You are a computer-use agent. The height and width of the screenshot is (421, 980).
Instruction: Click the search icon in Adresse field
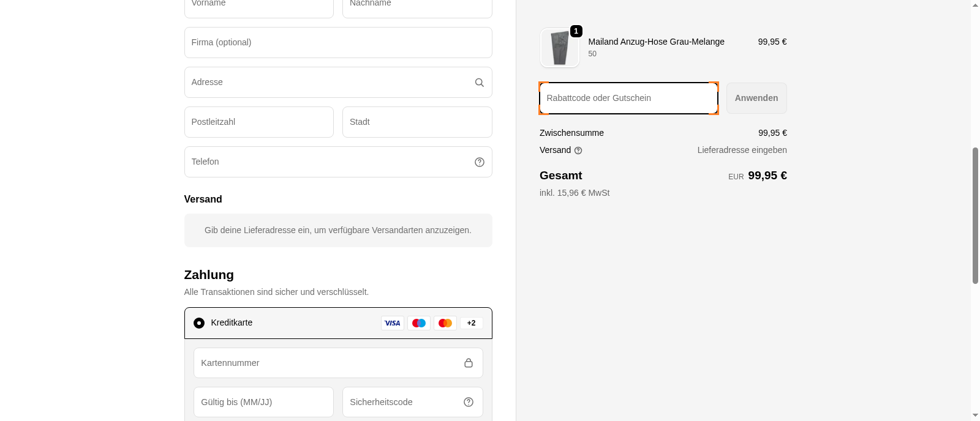point(480,83)
